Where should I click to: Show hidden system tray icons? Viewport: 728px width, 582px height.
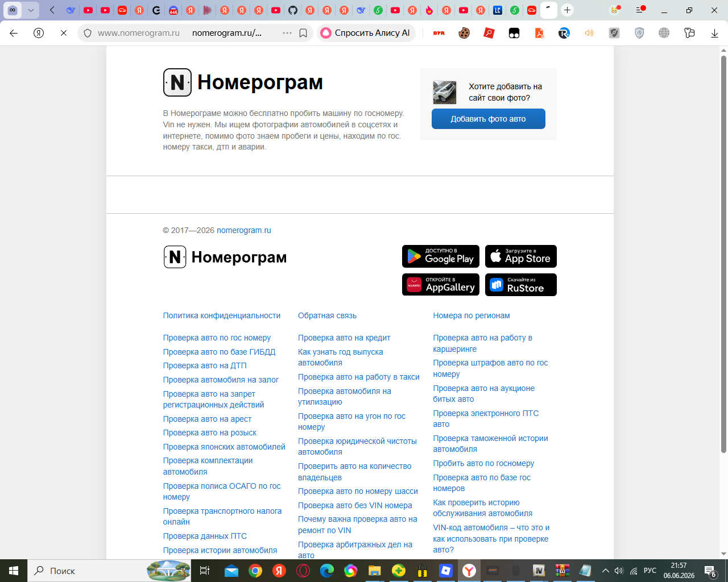[x=606, y=571]
